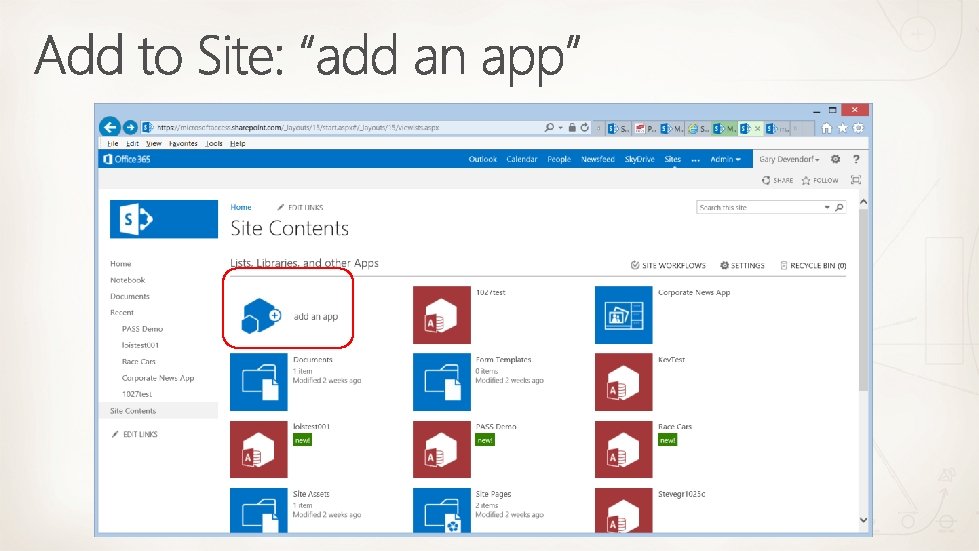The height and width of the screenshot is (551, 979).
Task: Click the search magnifier in Search this site
Action: (x=839, y=207)
